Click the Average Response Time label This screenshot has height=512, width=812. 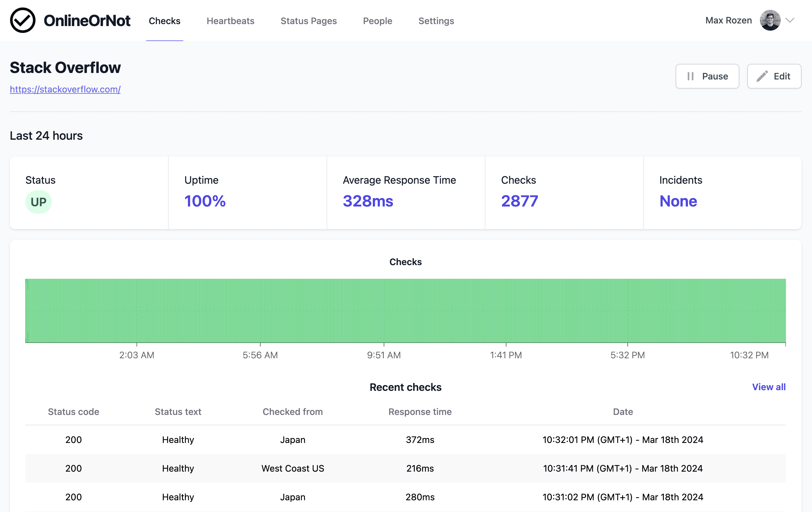click(x=399, y=180)
